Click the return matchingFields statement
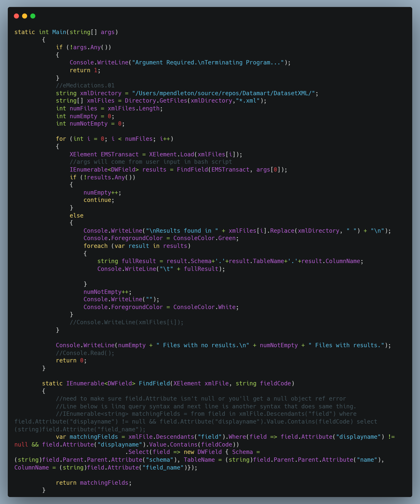 pyautogui.click(x=94, y=482)
